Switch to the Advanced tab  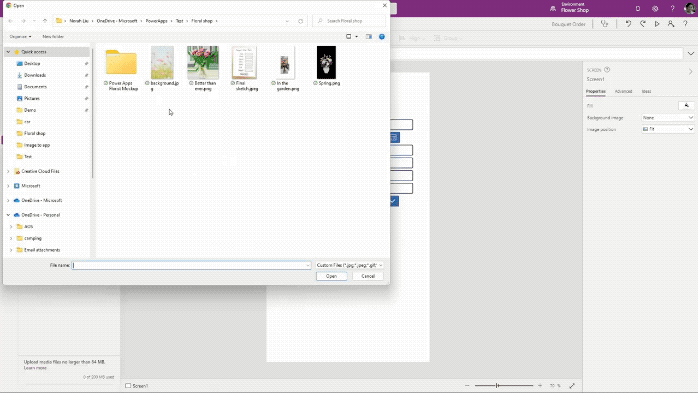[x=623, y=91]
